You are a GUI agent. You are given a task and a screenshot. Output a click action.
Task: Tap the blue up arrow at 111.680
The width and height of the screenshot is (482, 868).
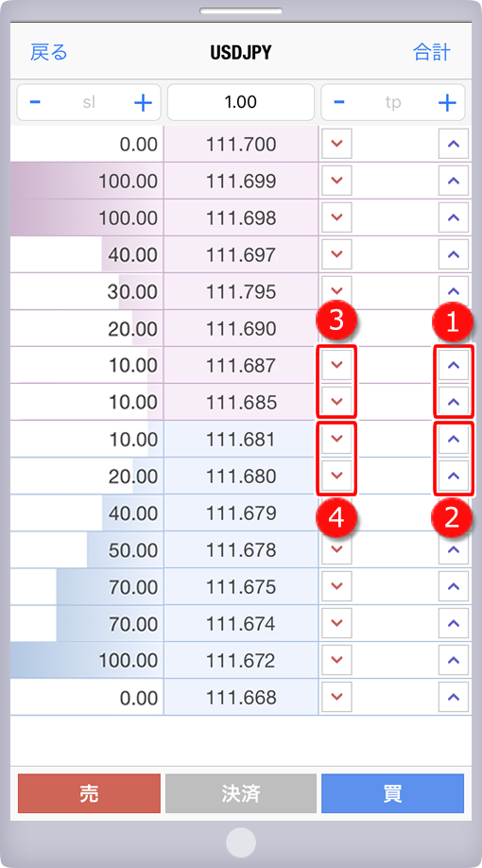coord(454,476)
